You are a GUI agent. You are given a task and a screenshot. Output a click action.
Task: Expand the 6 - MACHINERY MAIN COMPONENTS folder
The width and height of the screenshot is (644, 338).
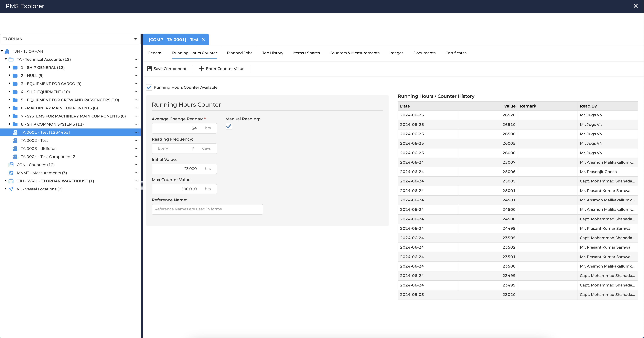point(10,108)
